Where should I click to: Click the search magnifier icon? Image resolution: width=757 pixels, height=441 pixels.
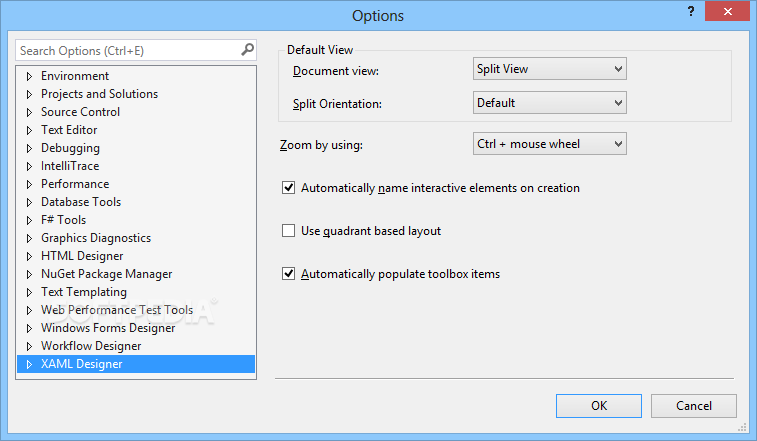(x=247, y=50)
